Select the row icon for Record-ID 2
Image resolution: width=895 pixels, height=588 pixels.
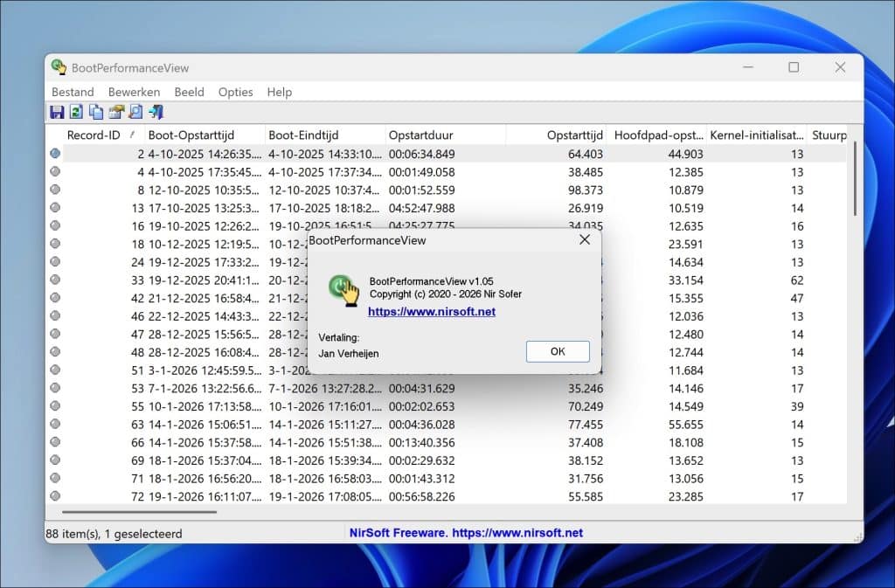click(55, 153)
